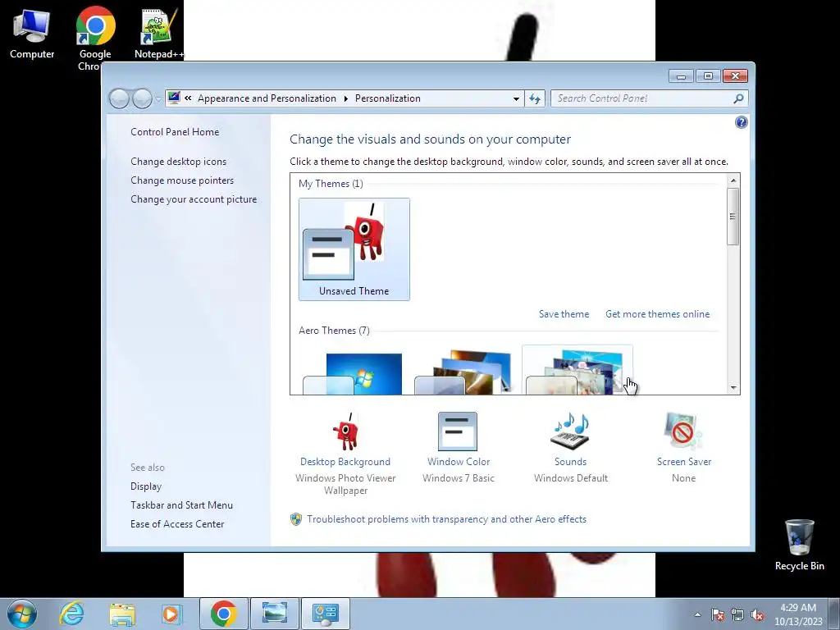The width and height of the screenshot is (840, 630).
Task: Click the refresh button beside address bar
Action: [x=535, y=98]
